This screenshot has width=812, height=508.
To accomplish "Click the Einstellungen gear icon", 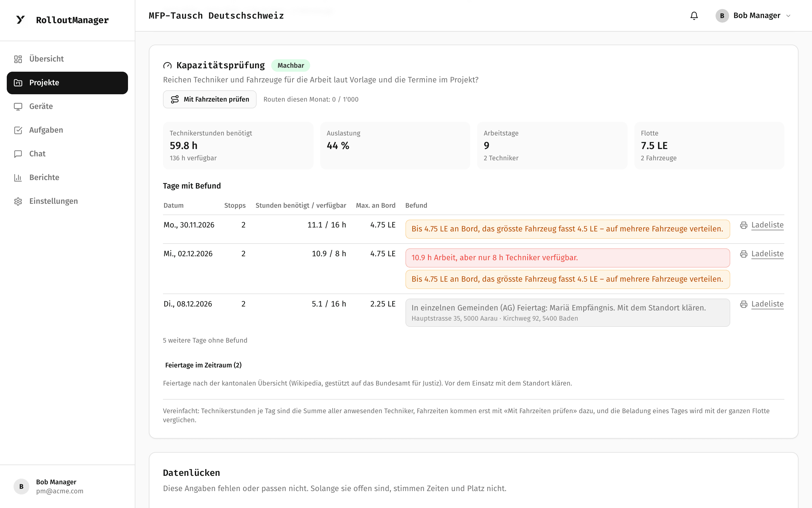I will tap(18, 201).
